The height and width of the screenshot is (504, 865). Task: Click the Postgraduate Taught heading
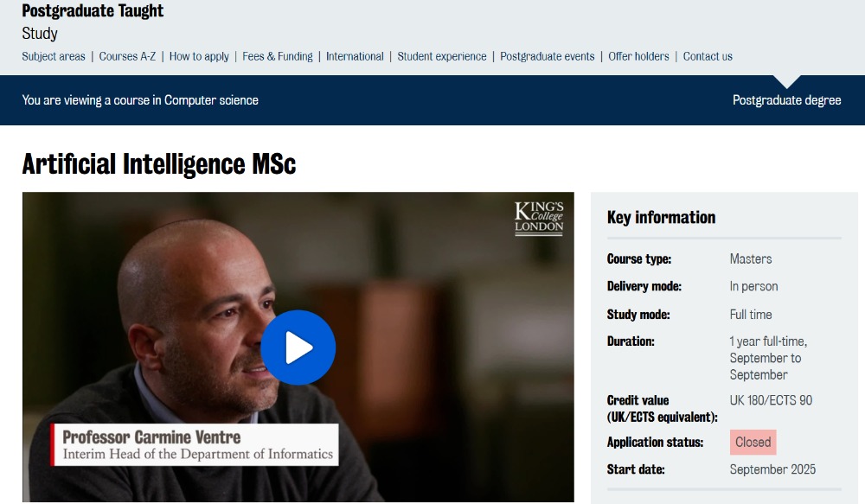[x=93, y=10]
